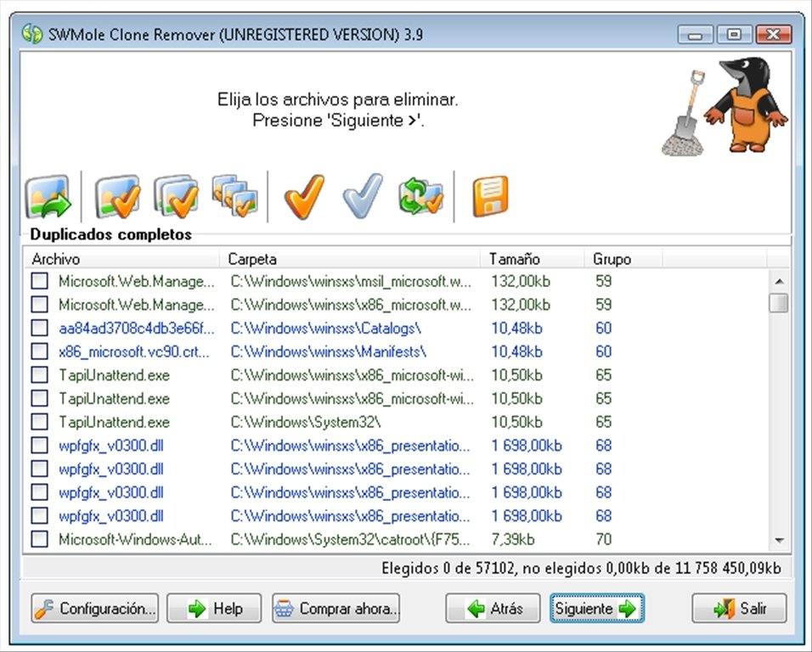Check TapiUnattend.exe in System32 folder

point(39,422)
